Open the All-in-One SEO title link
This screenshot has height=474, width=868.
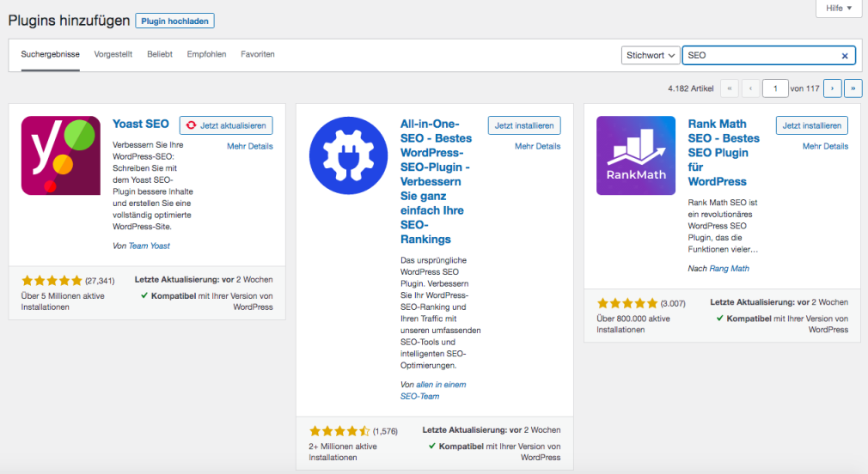point(437,181)
